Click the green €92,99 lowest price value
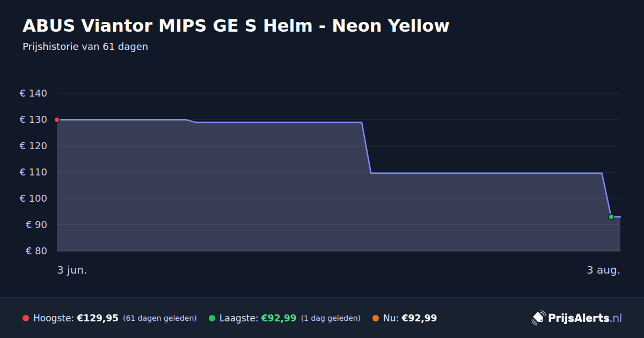Image resolution: width=644 pixels, height=338 pixels. (x=279, y=318)
